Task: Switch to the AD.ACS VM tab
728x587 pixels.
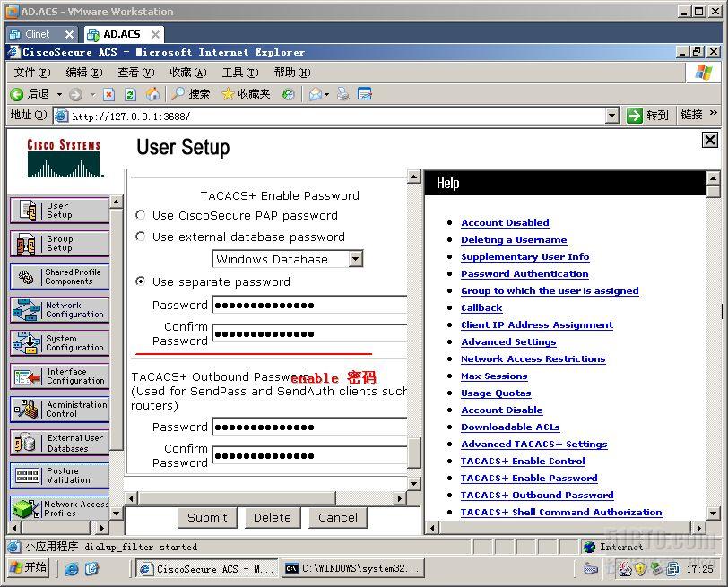Action: tap(122, 34)
